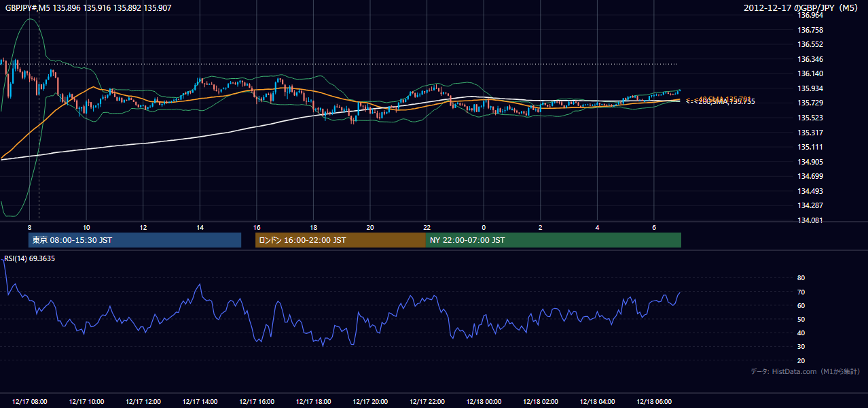Click hour label 14 under price chart
Viewport: 868px width, 408px height.
[x=200, y=227]
